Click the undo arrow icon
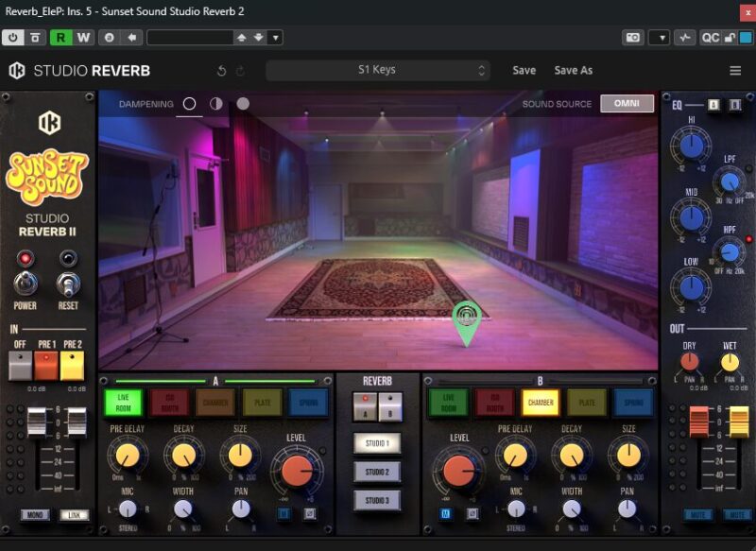Screen dimensions: 756x551 222,71
